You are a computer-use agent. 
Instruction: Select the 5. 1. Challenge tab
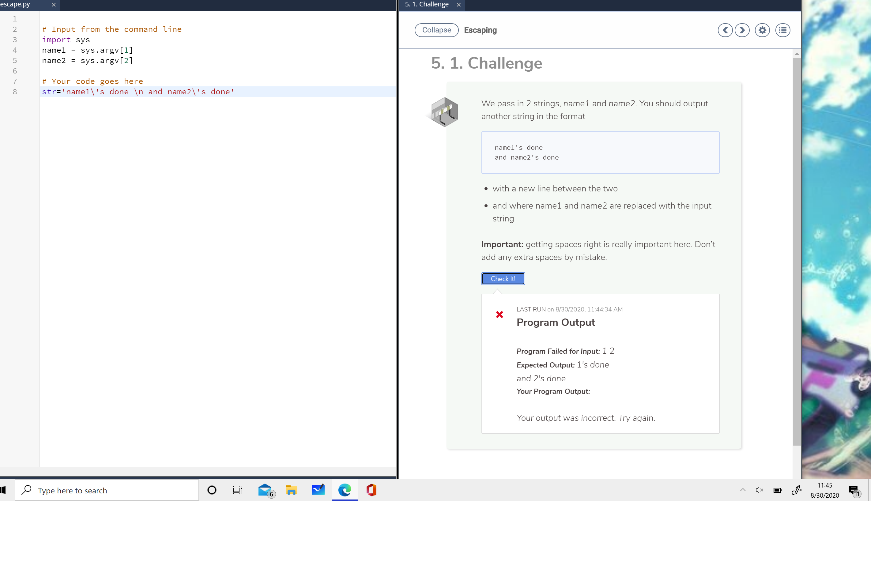coord(427,5)
